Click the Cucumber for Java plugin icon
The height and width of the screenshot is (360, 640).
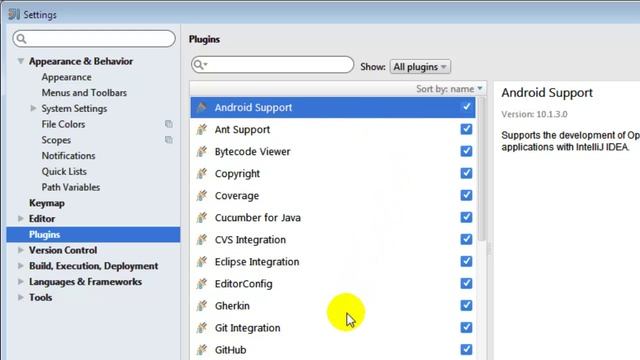tap(202, 218)
